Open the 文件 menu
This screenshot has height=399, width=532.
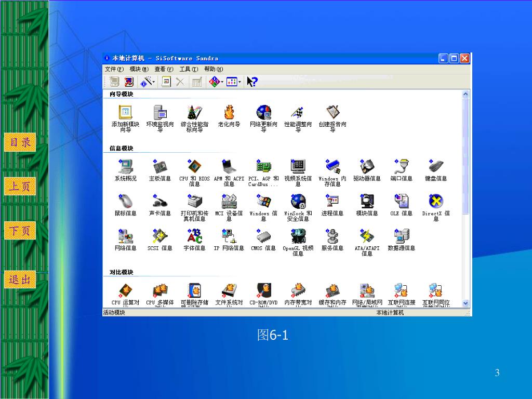(x=114, y=69)
